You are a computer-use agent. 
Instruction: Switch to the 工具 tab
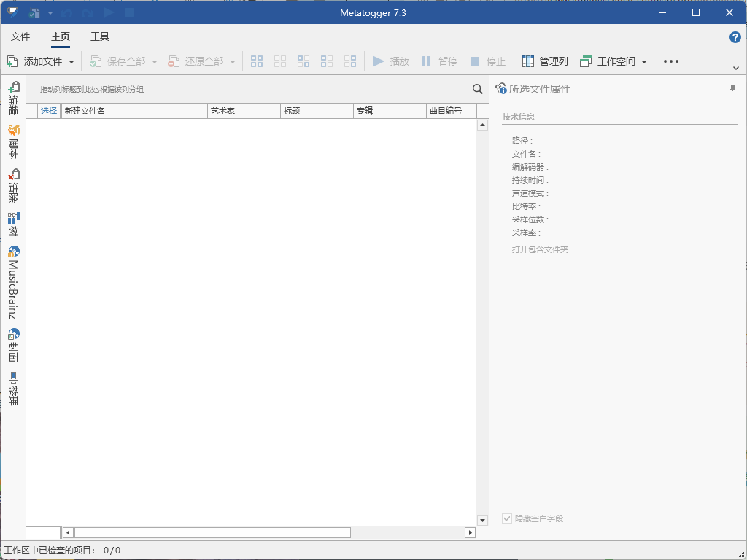pos(100,36)
